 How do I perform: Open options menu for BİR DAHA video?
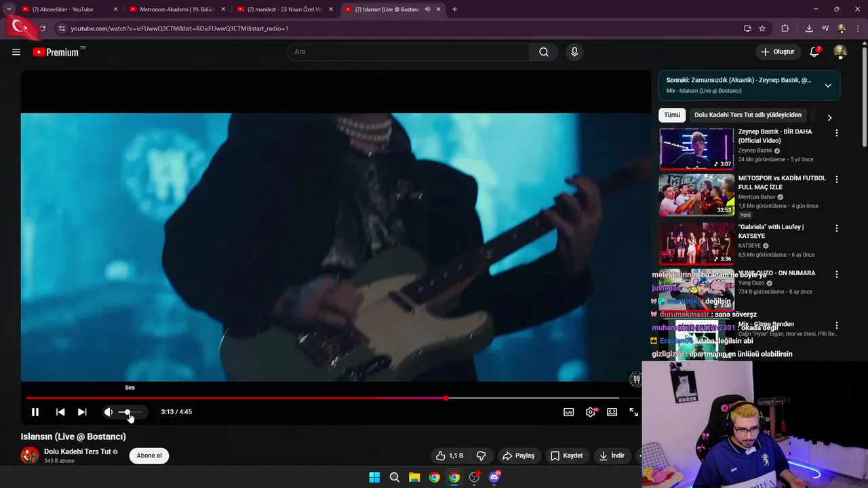point(836,133)
